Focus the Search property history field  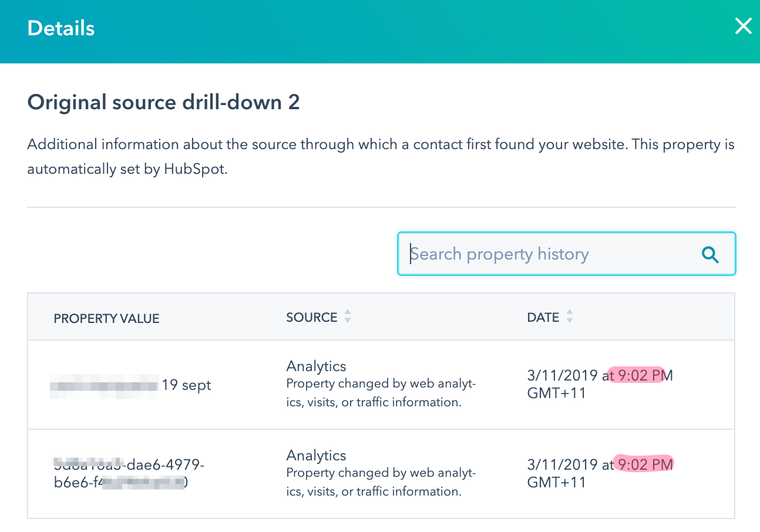(546, 254)
